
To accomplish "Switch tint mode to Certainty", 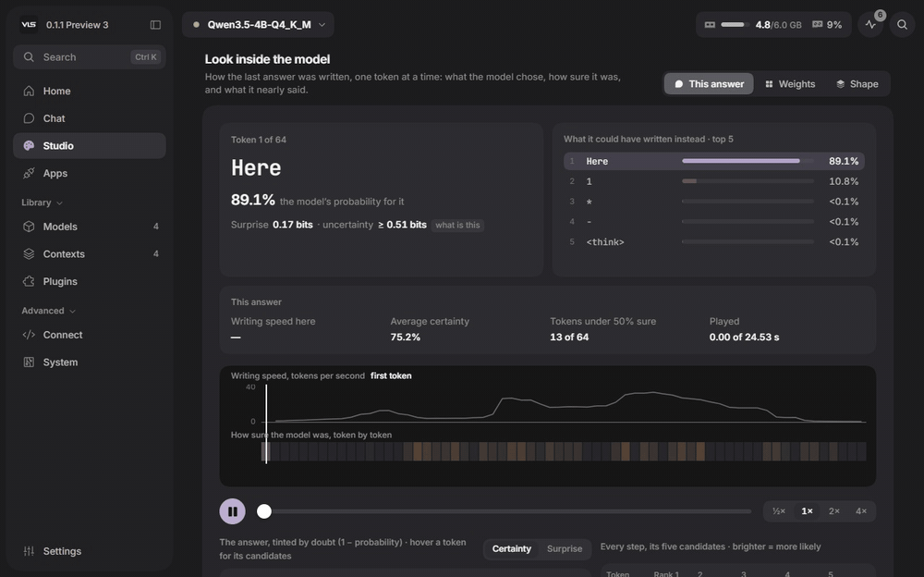I will (x=512, y=548).
